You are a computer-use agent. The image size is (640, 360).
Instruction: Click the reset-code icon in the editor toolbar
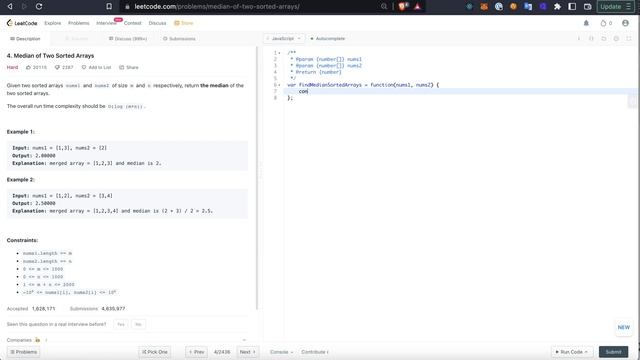pos(604,39)
